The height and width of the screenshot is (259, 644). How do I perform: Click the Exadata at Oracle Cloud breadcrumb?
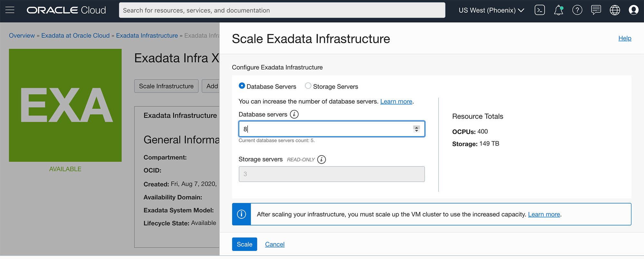[75, 35]
